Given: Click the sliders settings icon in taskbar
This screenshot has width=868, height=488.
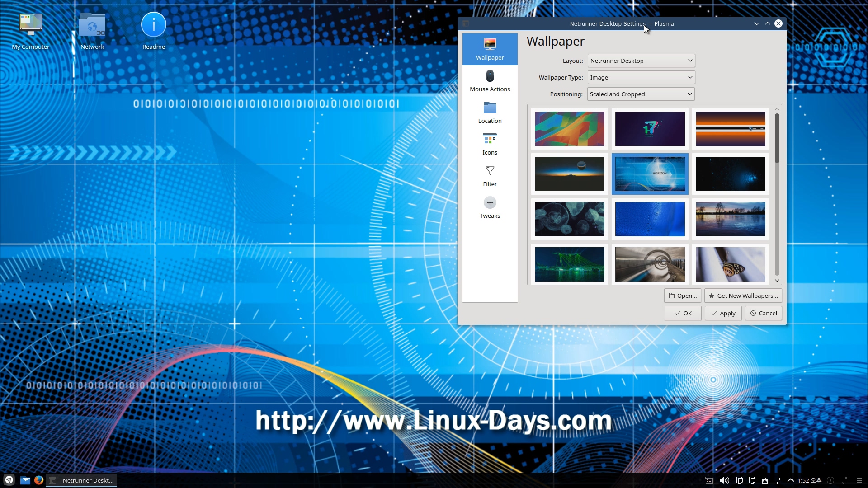Looking at the screenshot, I should coord(845,480).
